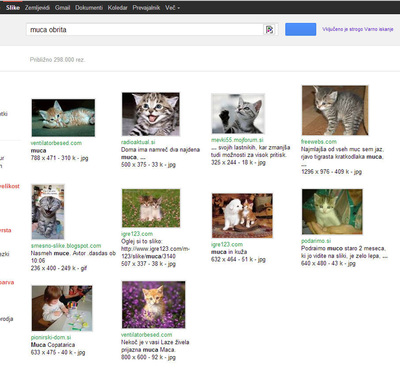
Task: Open the white puppy and kitten thumbnail
Action: coord(242,215)
